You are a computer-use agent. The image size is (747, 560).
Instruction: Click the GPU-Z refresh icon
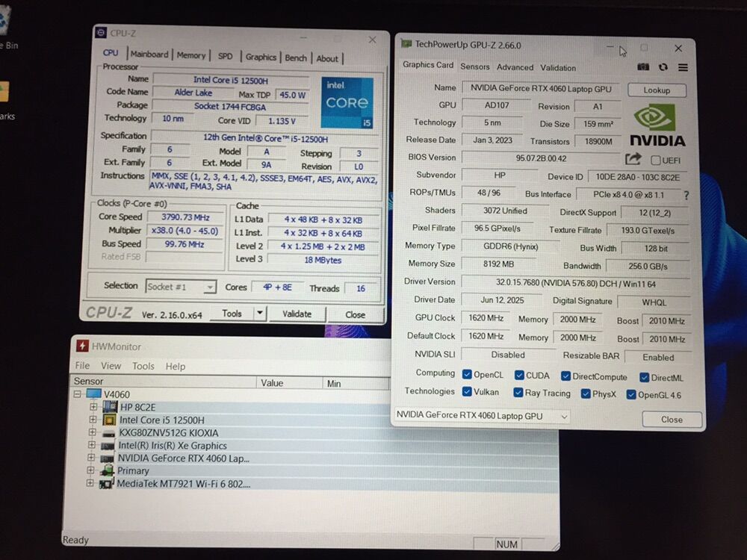(663, 67)
